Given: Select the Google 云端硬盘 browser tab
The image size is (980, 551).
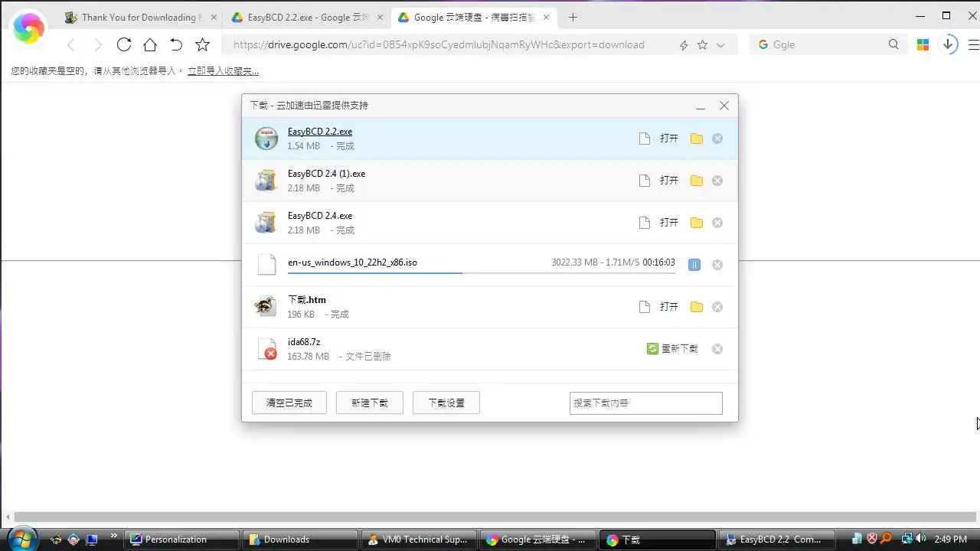Looking at the screenshot, I should click(x=475, y=17).
